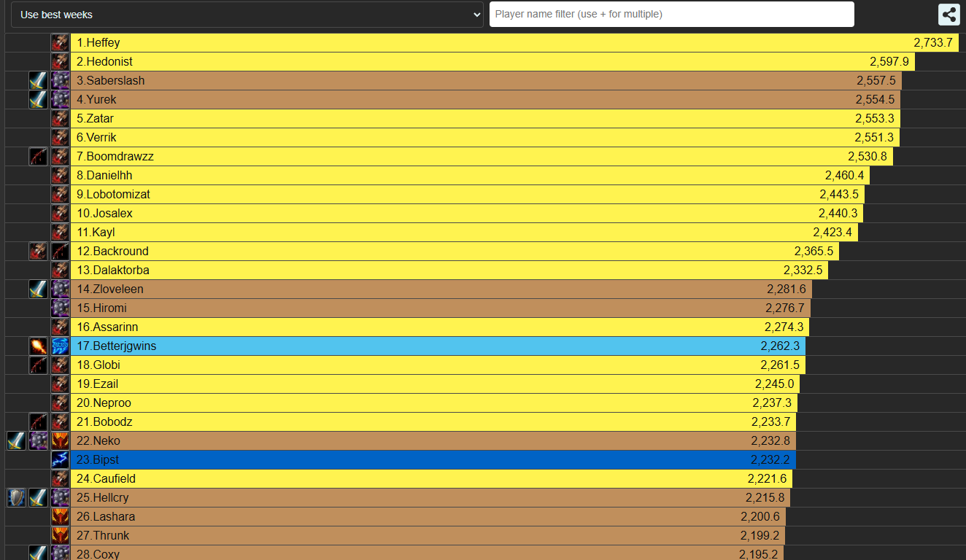Select the player name 11.Kayl
The width and height of the screenshot is (966, 560).
[96, 233]
